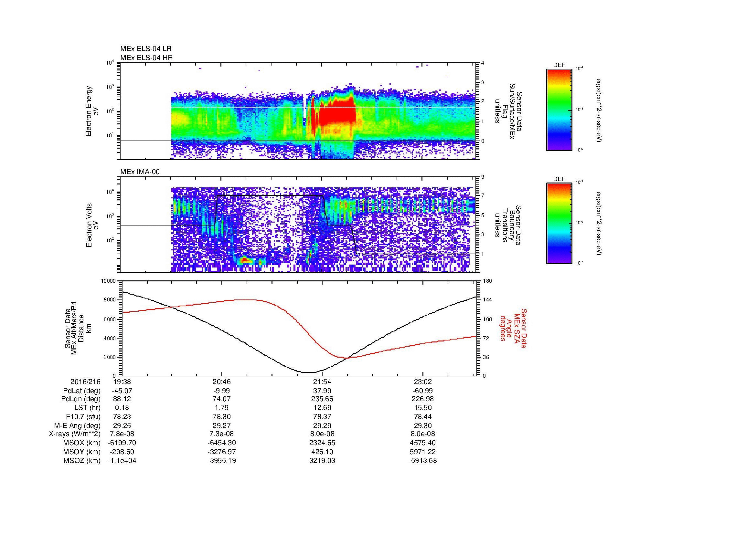Click the MSOX value '-6199.70'
Image resolution: width=756 pixels, height=534 pixels.
(122, 443)
